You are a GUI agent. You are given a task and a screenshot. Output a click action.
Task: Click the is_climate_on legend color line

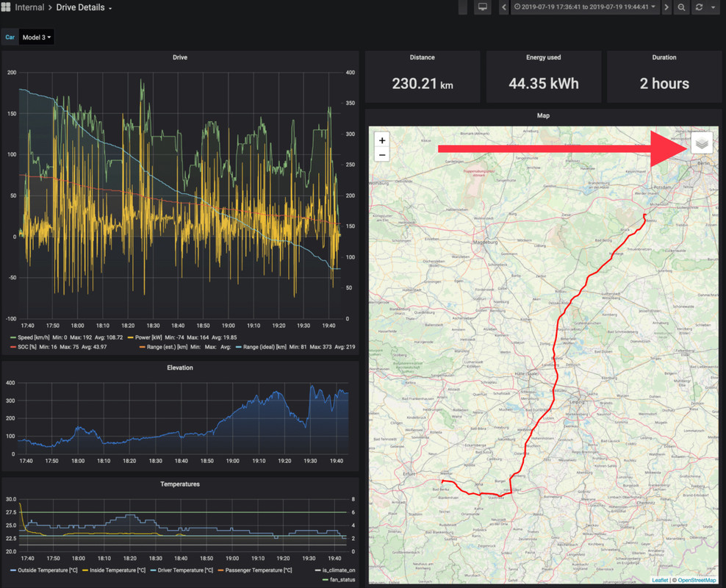pos(317,570)
